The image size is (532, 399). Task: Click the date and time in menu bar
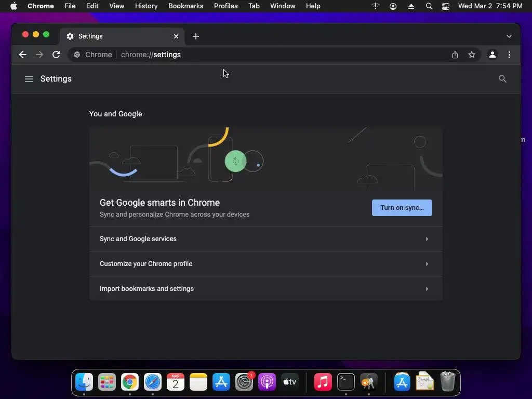point(490,6)
